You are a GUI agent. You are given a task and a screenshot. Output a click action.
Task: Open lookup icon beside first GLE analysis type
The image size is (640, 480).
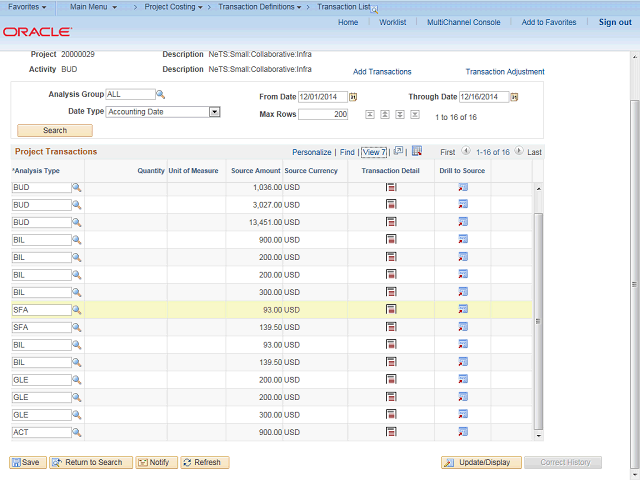coord(77,380)
